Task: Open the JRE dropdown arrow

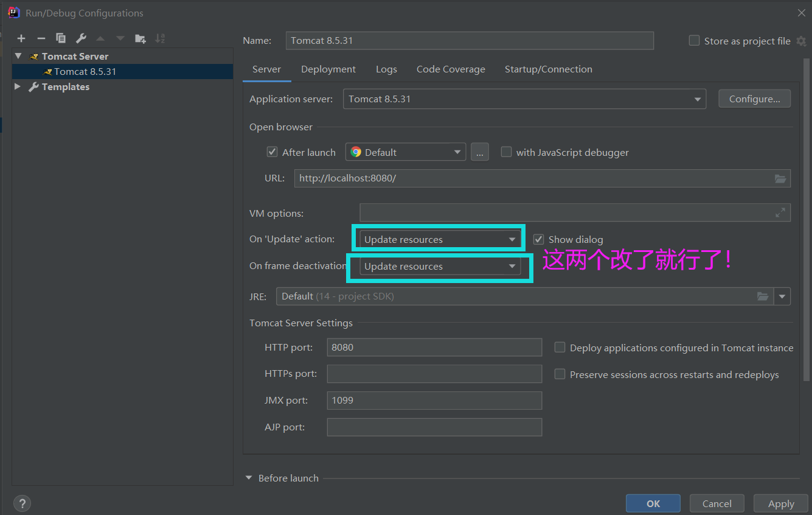Action: [x=782, y=296]
